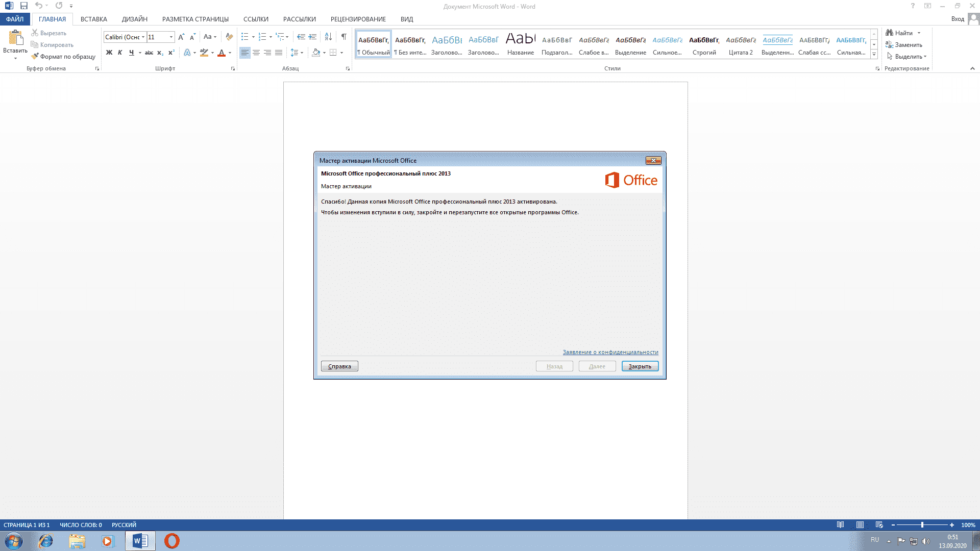Toggle strikethrough text formatting icon

click(x=149, y=53)
